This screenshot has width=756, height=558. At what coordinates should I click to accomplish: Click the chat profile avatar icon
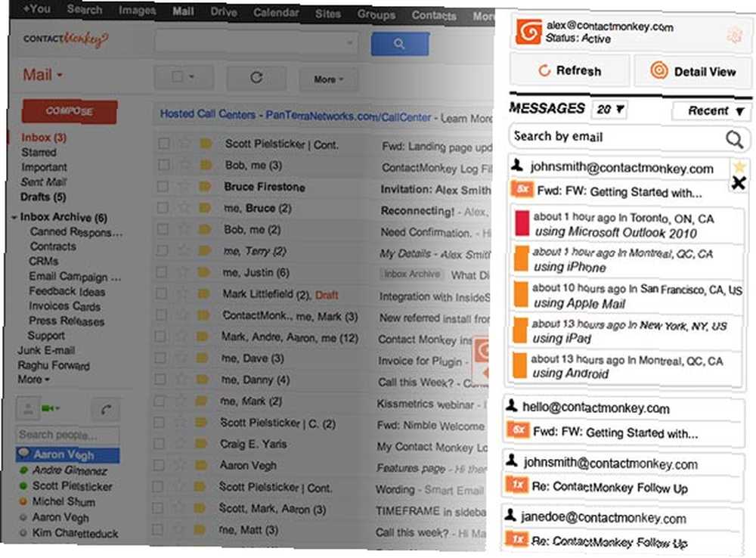(x=28, y=408)
